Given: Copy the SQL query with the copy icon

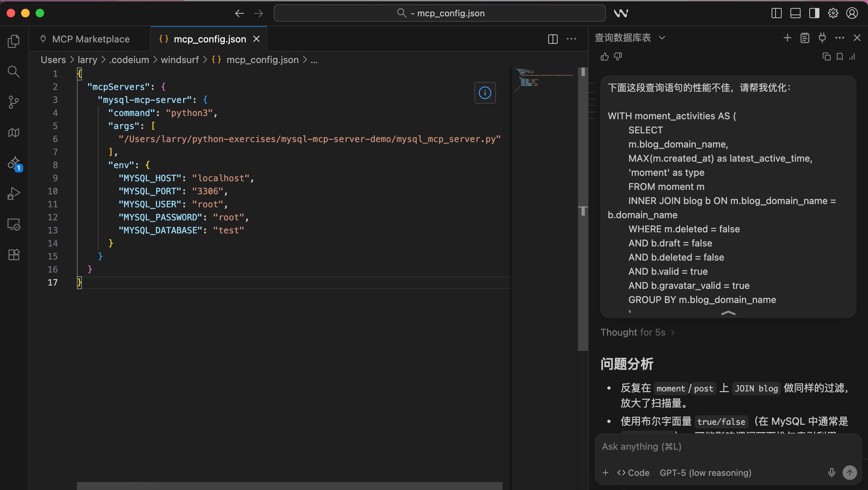Looking at the screenshot, I should coord(826,57).
